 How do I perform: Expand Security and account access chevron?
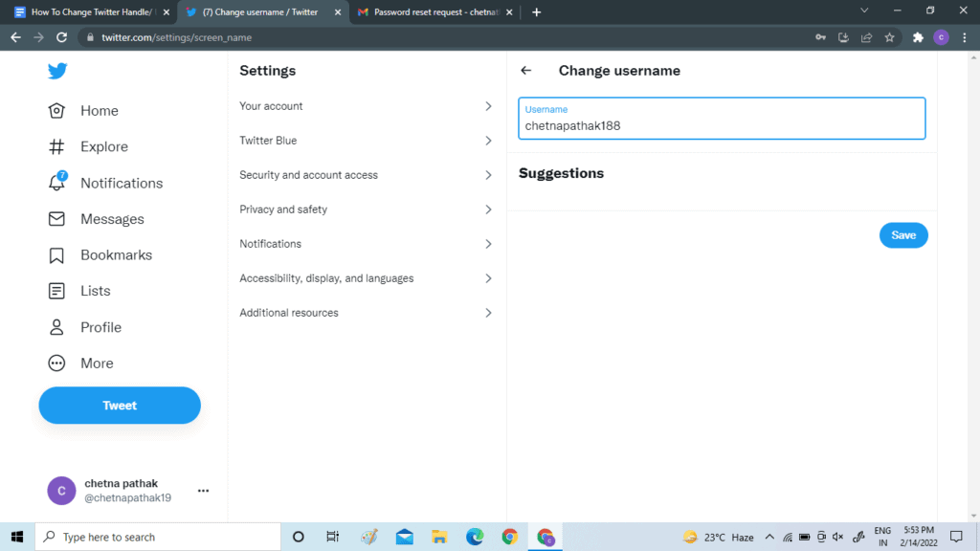click(488, 175)
